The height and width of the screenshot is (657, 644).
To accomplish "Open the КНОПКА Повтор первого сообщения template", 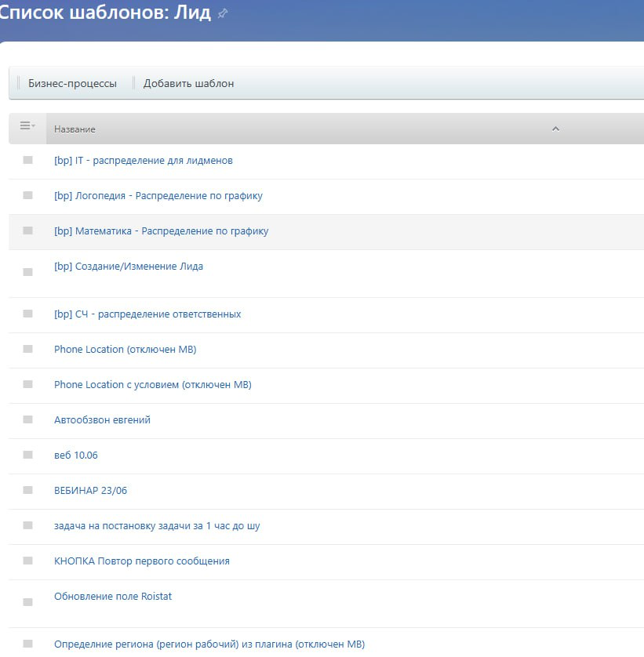I will click(141, 561).
